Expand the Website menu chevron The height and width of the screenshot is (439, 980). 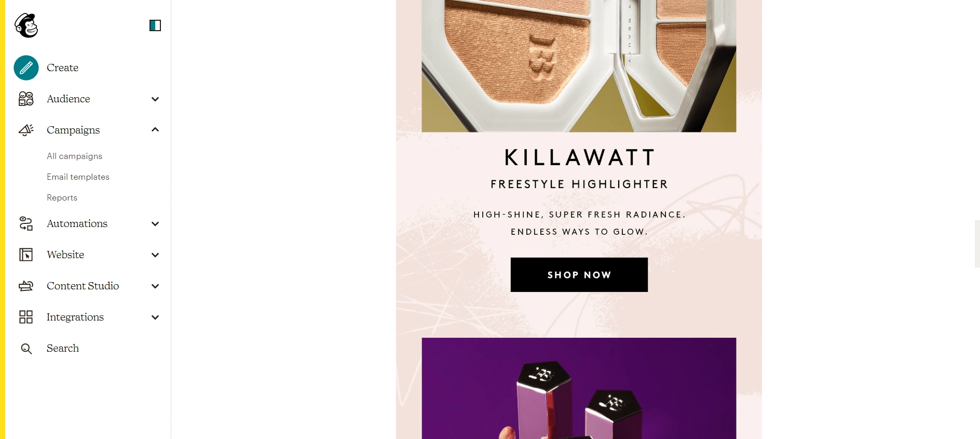tap(155, 255)
